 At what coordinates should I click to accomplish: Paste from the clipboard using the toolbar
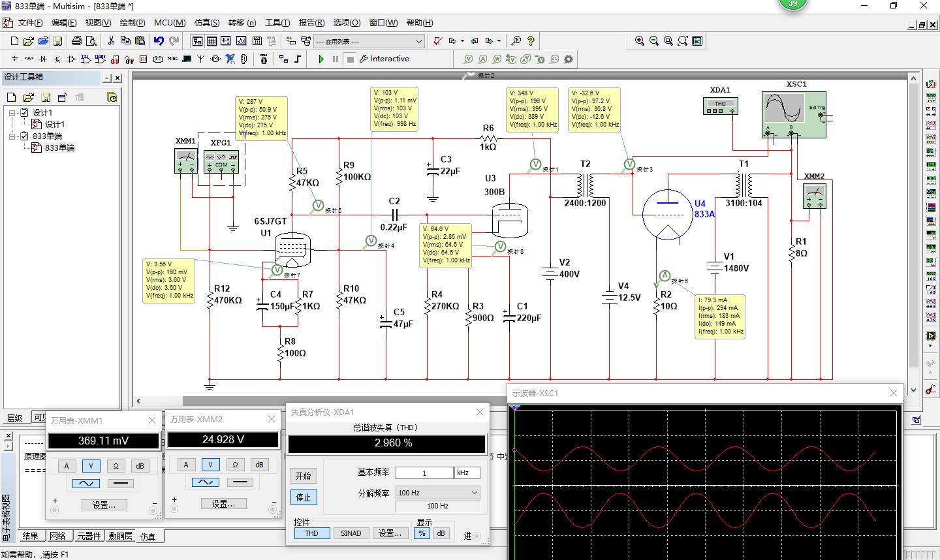coord(140,40)
